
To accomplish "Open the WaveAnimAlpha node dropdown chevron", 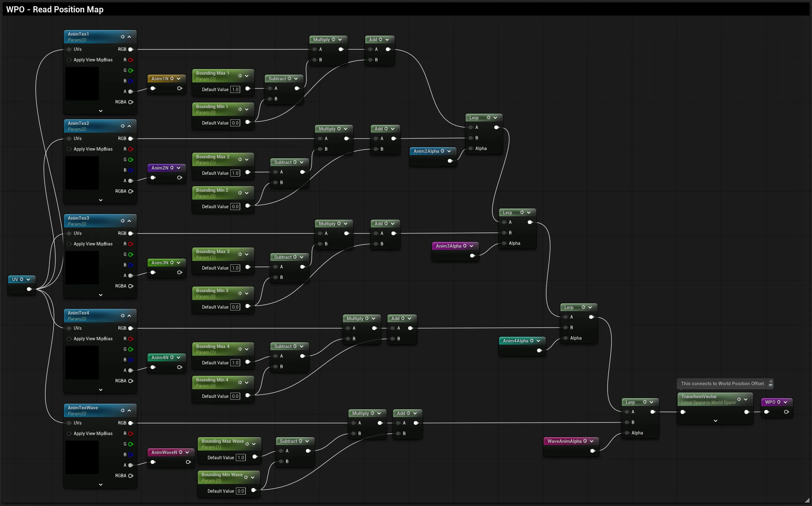I will 591,442.
